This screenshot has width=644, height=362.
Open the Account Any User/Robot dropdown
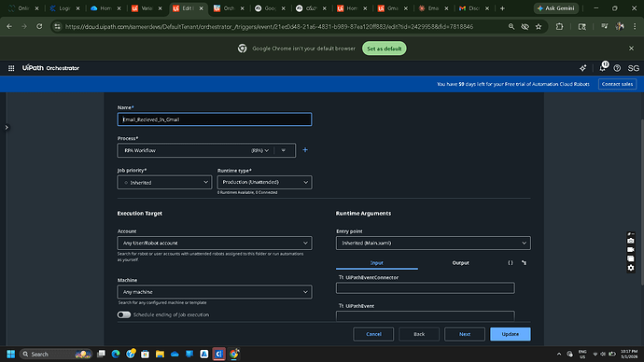click(x=215, y=243)
